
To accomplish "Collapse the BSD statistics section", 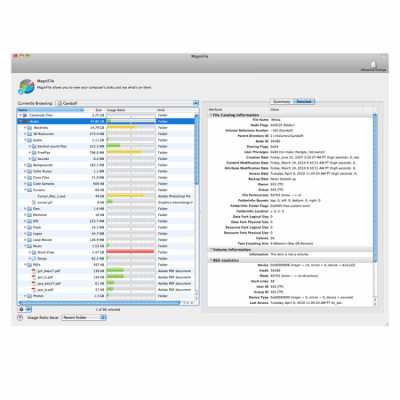I will click(x=211, y=260).
